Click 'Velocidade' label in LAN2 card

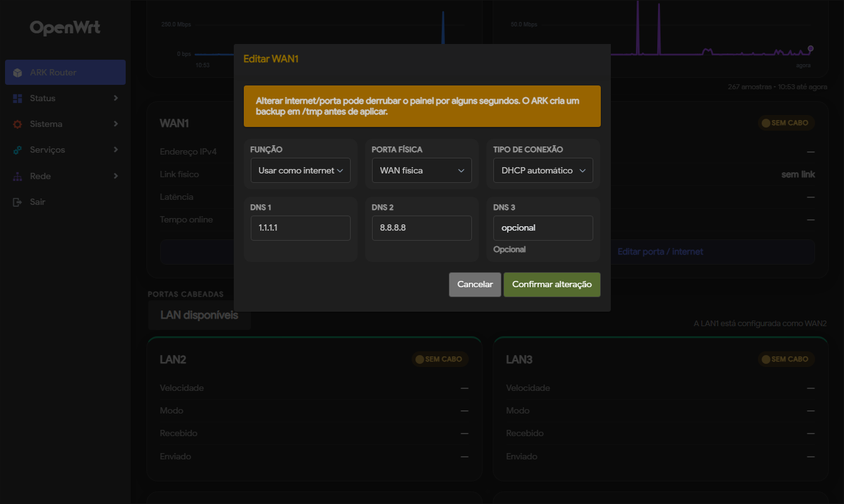click(182, 388)
